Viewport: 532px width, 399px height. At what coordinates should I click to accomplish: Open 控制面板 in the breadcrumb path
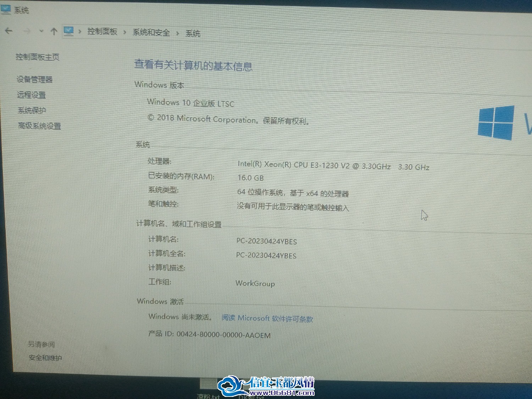pos(102,32)
